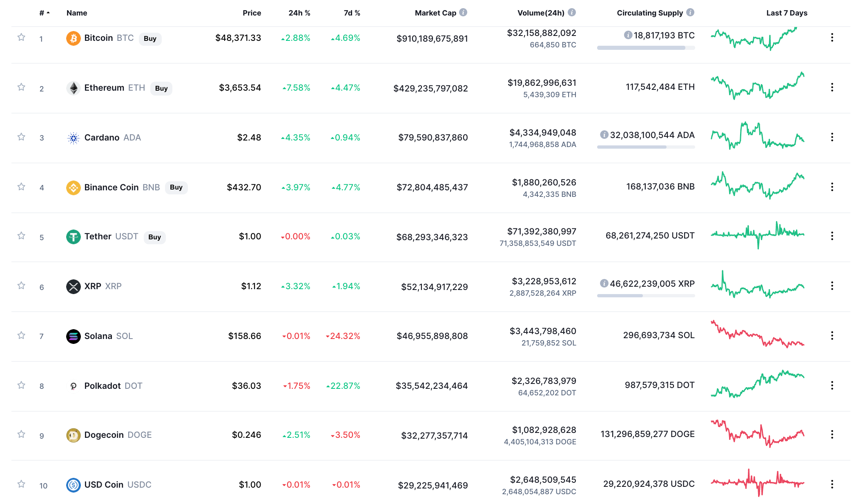The height and width of the screenshot is (504, 852).
Task: Click Bitcoin circulating supply progress bar
Action: [x=645, y=48]
